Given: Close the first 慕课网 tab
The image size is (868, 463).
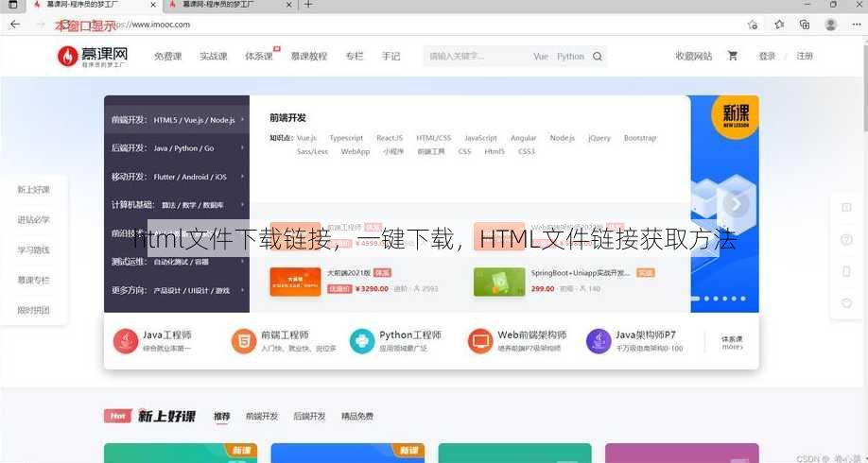Looking at the screenshot, I should coord(153,5).
